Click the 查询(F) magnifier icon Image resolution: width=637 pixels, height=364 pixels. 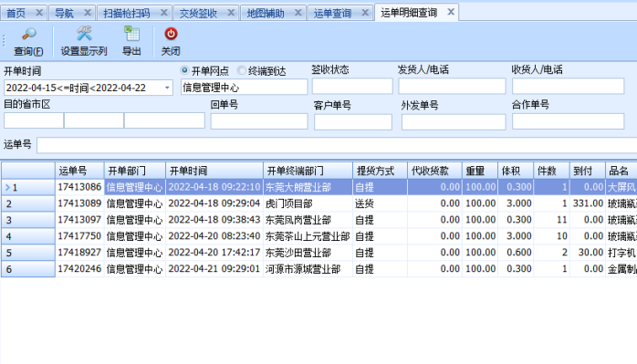[x=29, y=34]
